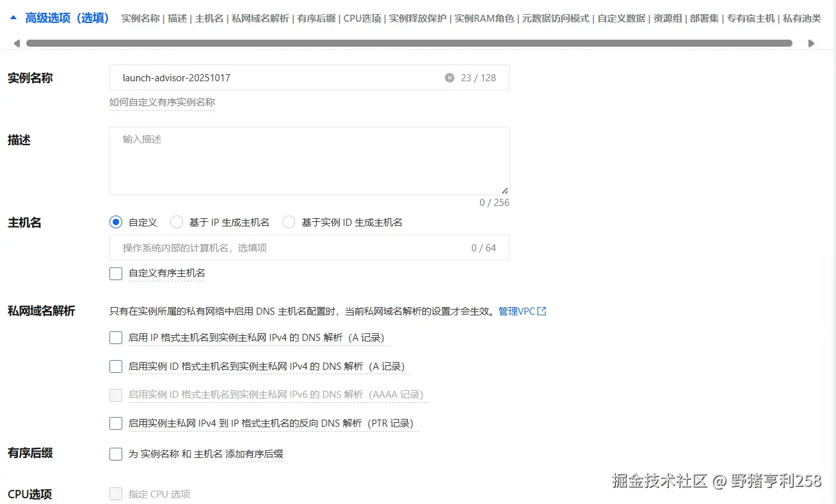836x504 pixels.
Task: Jump to 私网域名解析 anchor tab
Action: point(261,19)
